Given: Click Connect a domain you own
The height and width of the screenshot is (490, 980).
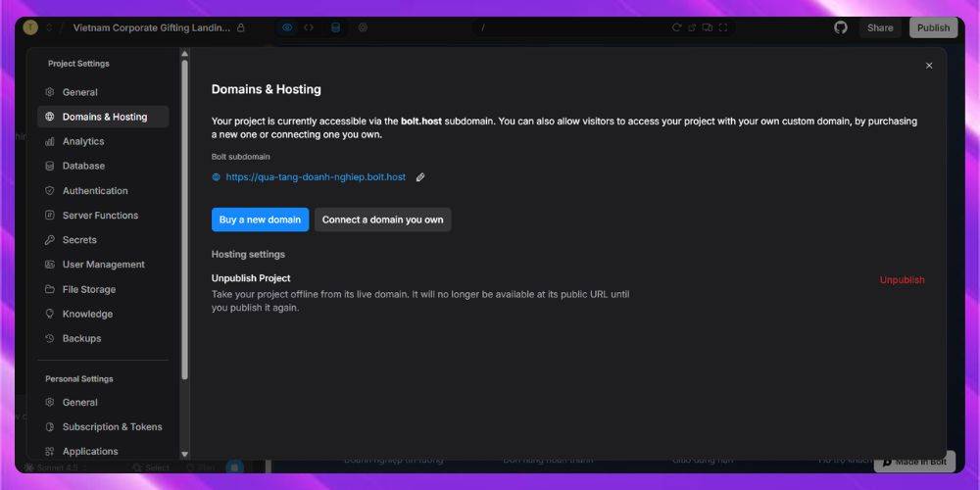Looking at the screenshot, I should pos(382,220).
